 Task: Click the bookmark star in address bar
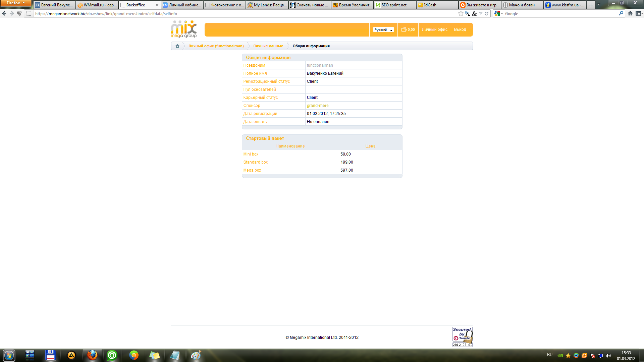(x=461, y=14)
